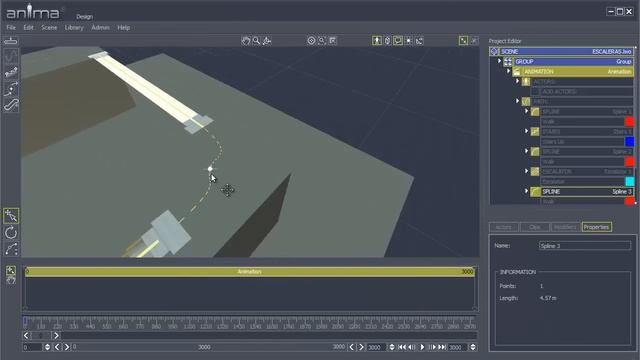Select the highlighted move point tool
This screenshot has width=640, height=360.
(11, 216)
